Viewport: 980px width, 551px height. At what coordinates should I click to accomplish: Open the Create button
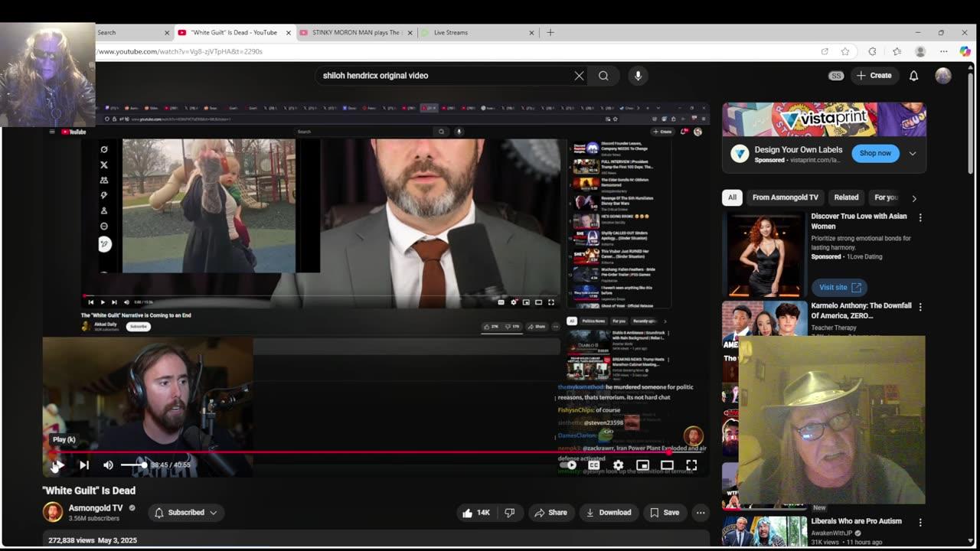click(874, 76)
